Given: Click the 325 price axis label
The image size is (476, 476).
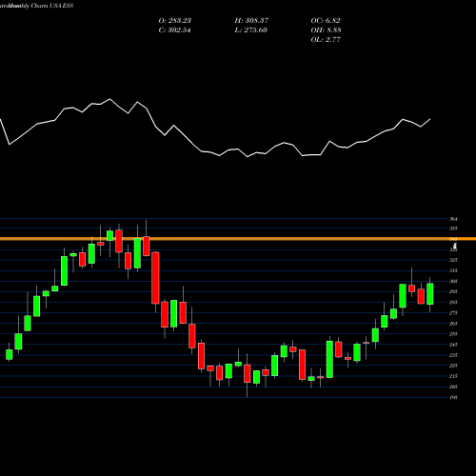Looking at the screenshot, I should point(453,260).
